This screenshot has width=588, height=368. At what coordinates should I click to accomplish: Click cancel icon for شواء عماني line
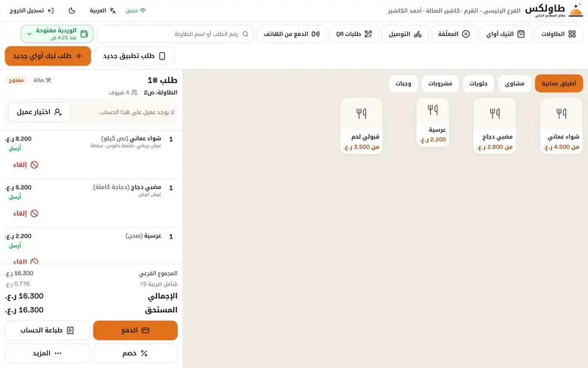[34, 165]
